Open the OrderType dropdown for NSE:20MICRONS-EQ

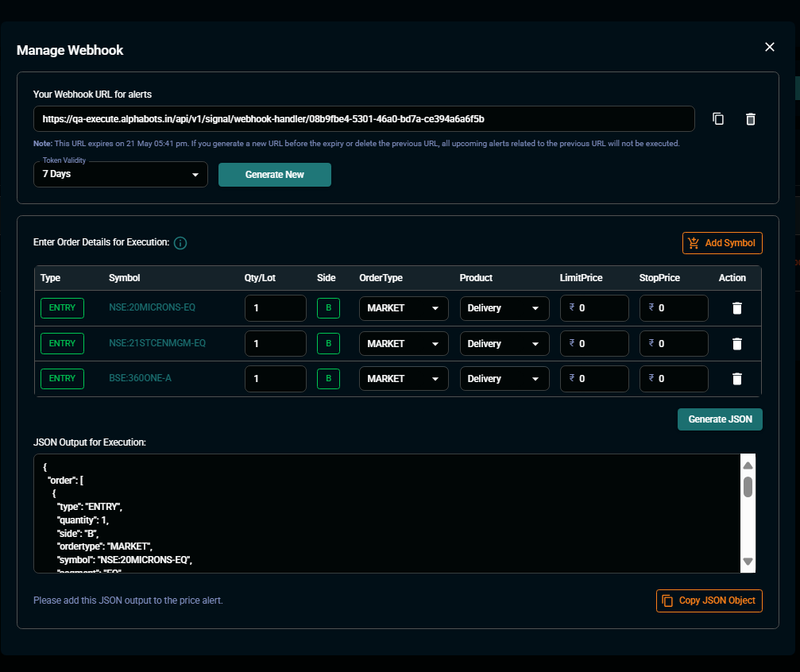404,308
